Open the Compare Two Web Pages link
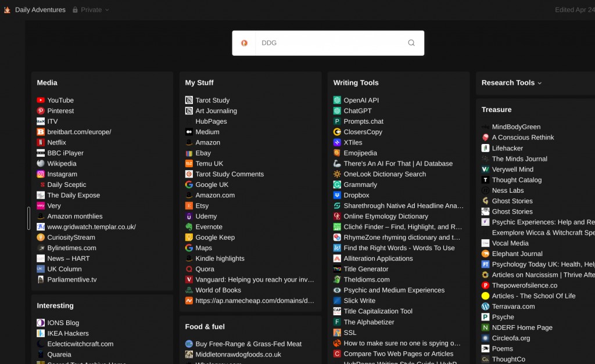The height and width of the screenshot is (364, 595). (x=399, y=354)
